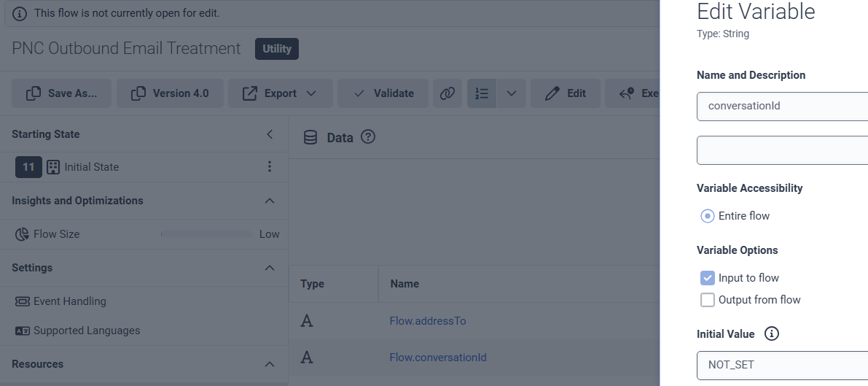Open the dropdown arrow beside the list view icon

(x=512, y=93)
